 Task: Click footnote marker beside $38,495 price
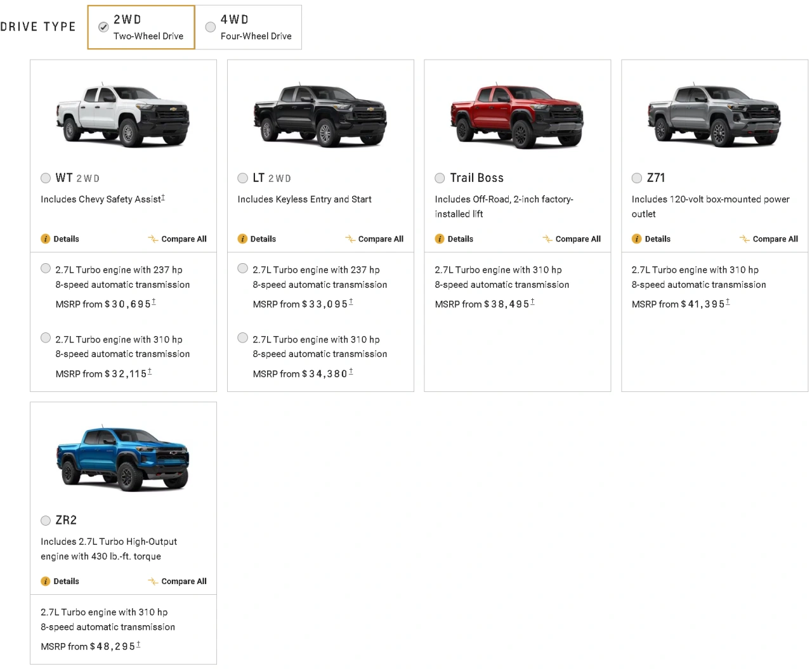point(532,302)
